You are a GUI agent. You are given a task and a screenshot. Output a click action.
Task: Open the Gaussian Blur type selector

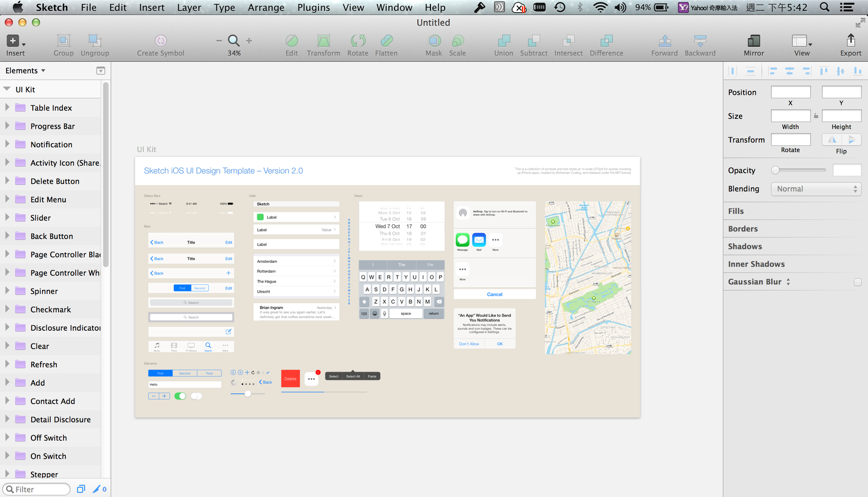[x=788, y=282]
